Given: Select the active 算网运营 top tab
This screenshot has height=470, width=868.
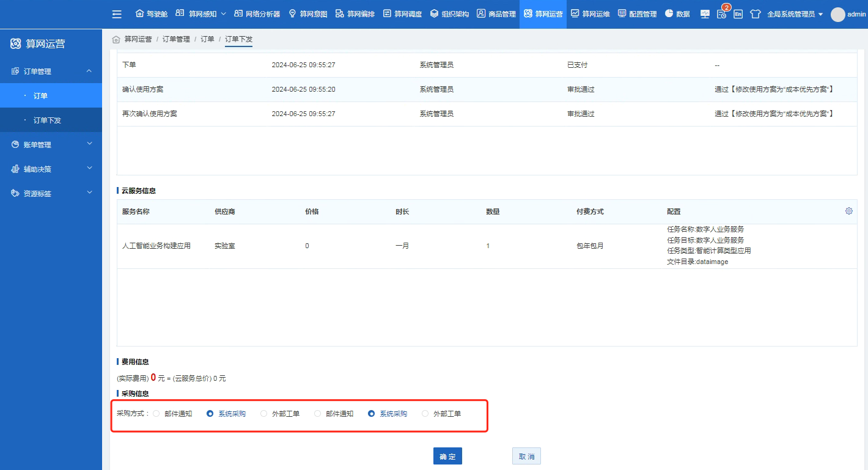Looking at the screenshot, I should tap(543, 14).
